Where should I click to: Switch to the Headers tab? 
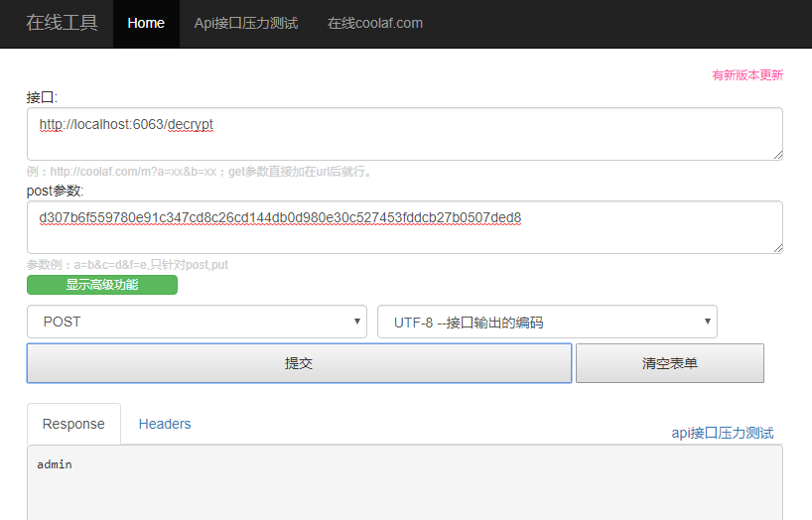coord(165,424)
